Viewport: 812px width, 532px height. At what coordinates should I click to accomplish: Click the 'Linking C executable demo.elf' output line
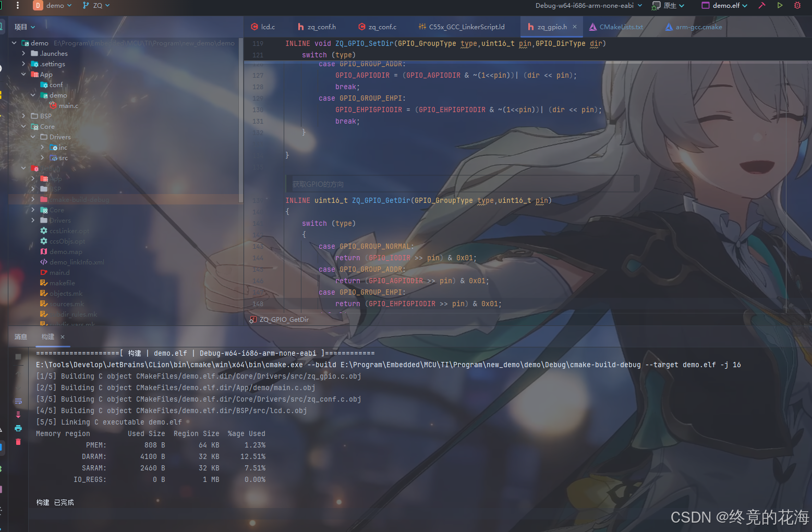(x=109, y=422)
